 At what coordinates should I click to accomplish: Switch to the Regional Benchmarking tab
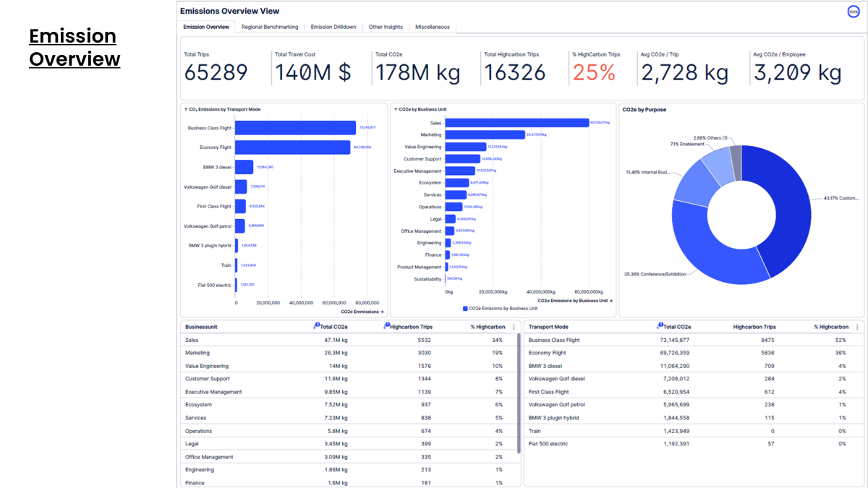pos(270,27)
